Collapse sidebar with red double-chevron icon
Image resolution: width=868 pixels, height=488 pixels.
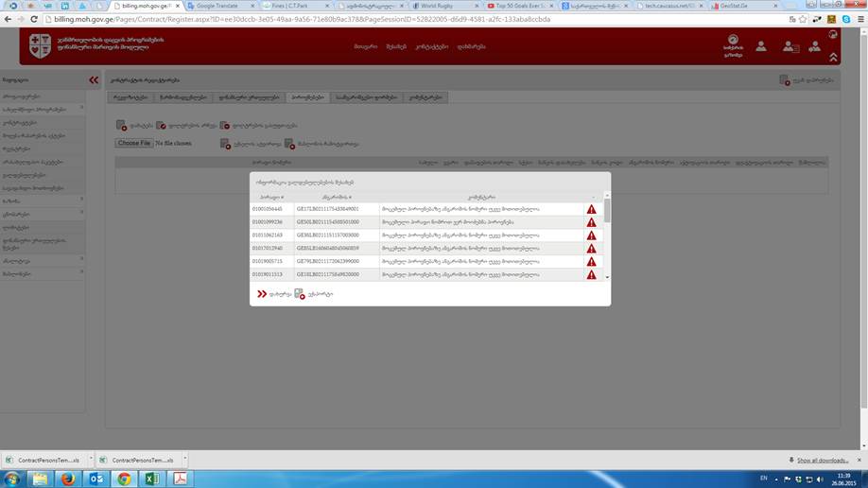(x=94, y=80)
